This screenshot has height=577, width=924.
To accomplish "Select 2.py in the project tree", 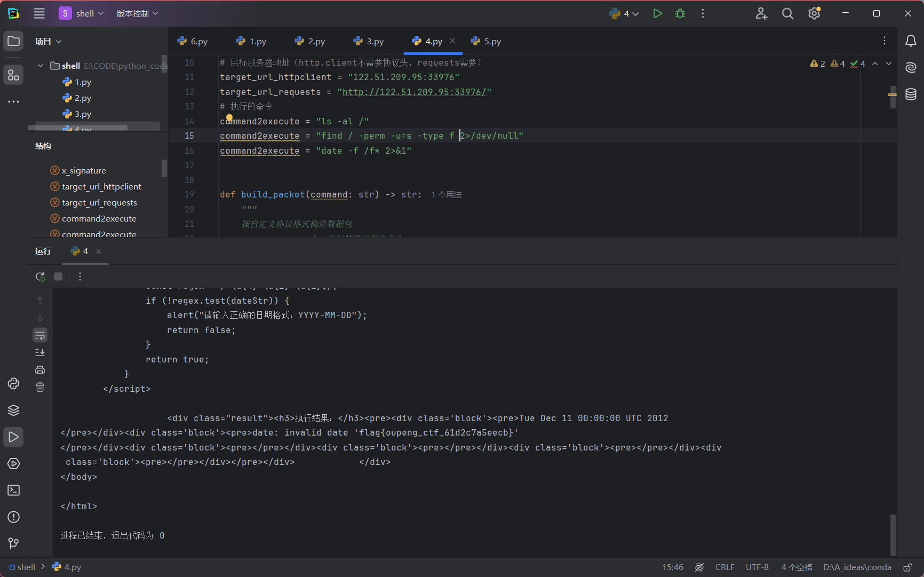I will click(x=77, y=98).
